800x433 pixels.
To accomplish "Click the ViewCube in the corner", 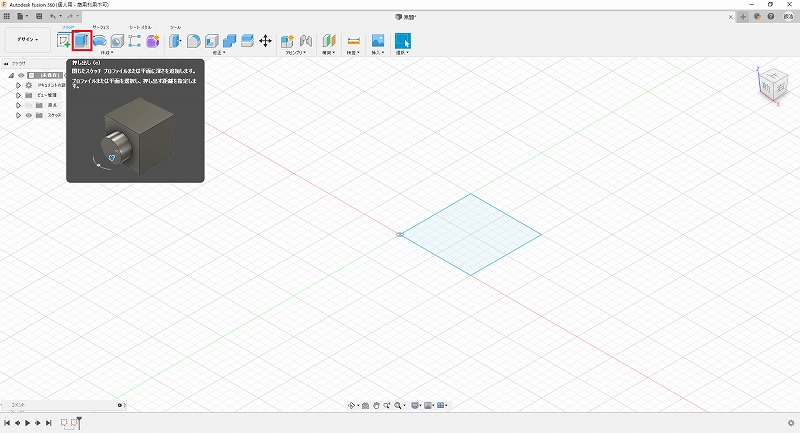I will (x=769, y=85).
